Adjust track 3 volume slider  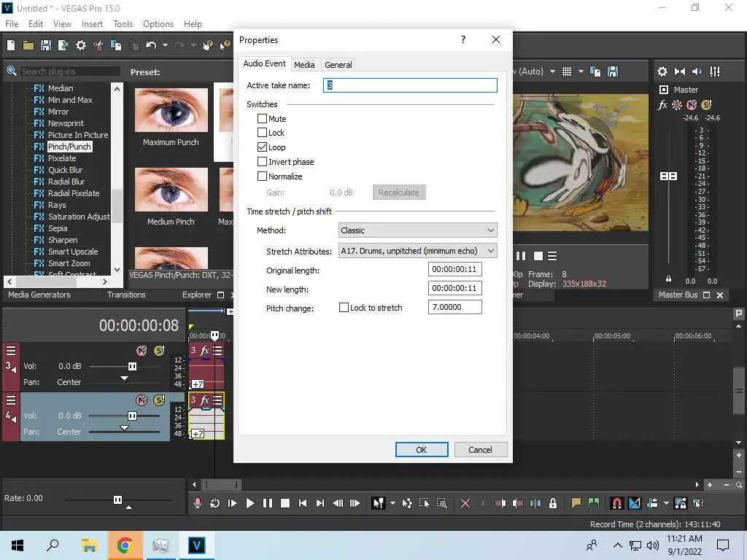point(132,366)
